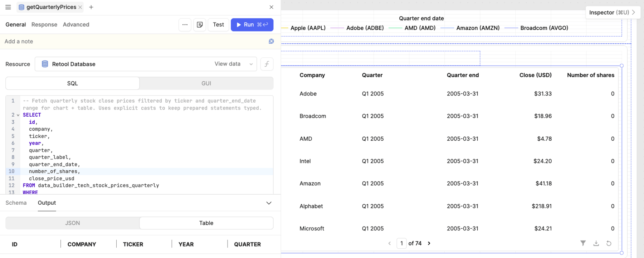Open the more options ellipsis menu
The image size is (644, 258).
pos(185,25)
